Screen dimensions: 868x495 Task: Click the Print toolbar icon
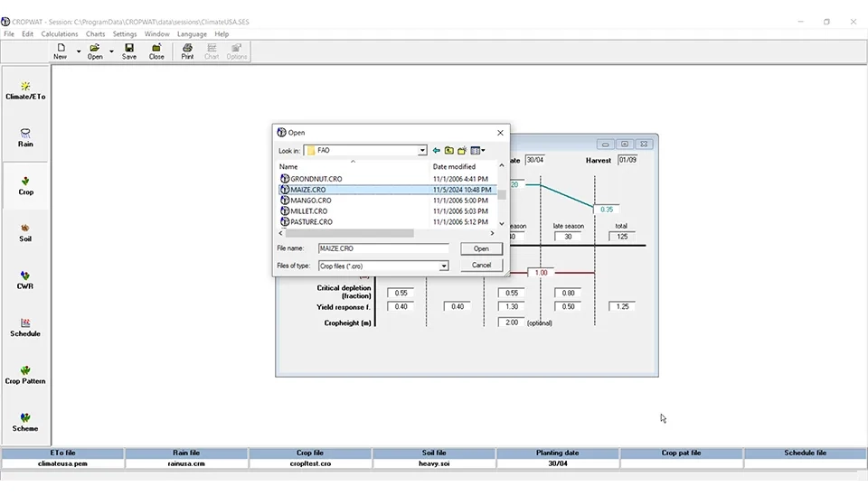[x=187, y=51]
